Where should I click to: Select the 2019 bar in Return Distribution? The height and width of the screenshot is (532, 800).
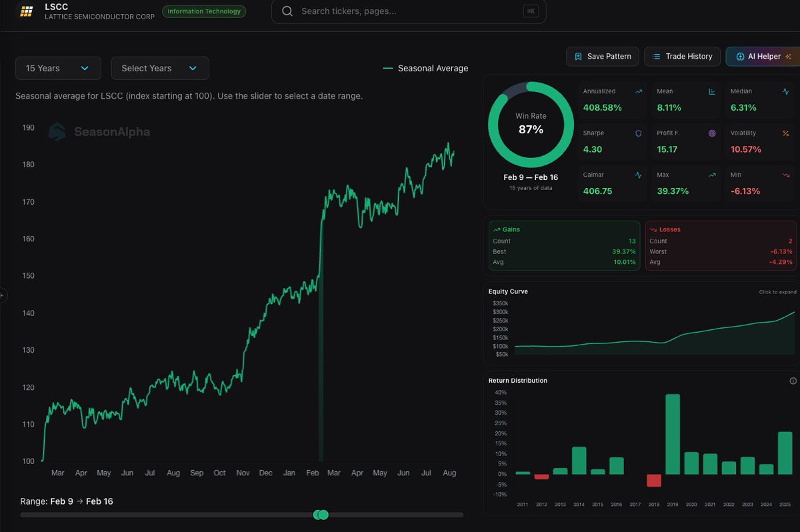click(673, 432)
